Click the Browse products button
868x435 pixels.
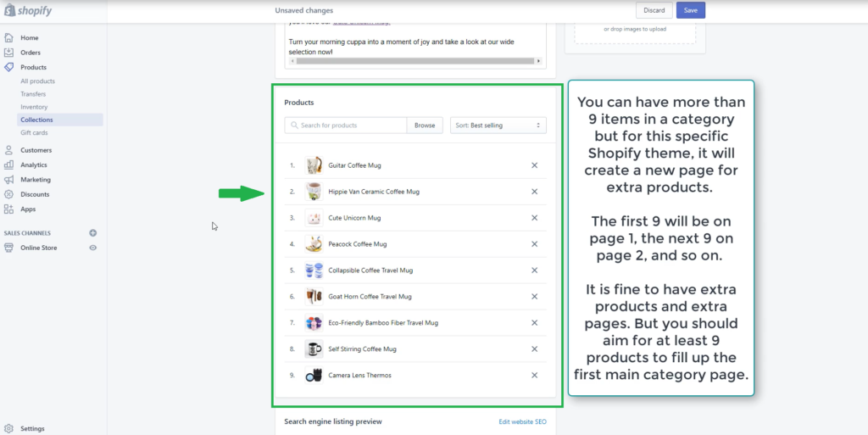(x=425, y=125)
